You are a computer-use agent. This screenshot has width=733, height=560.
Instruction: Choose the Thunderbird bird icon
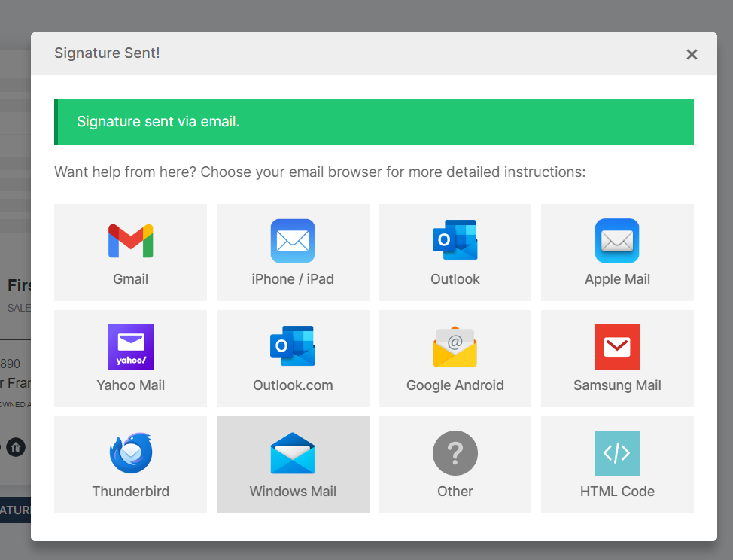(131, 452)
